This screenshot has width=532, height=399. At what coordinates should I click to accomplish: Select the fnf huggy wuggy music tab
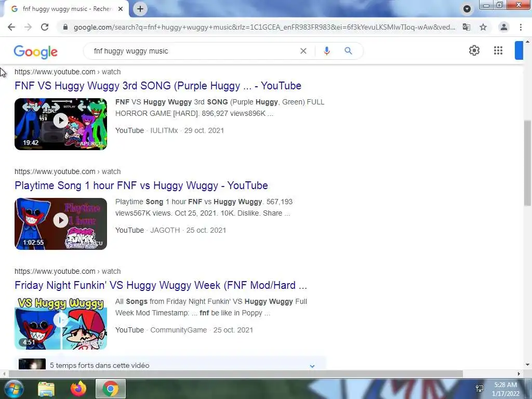coord(67,9)
